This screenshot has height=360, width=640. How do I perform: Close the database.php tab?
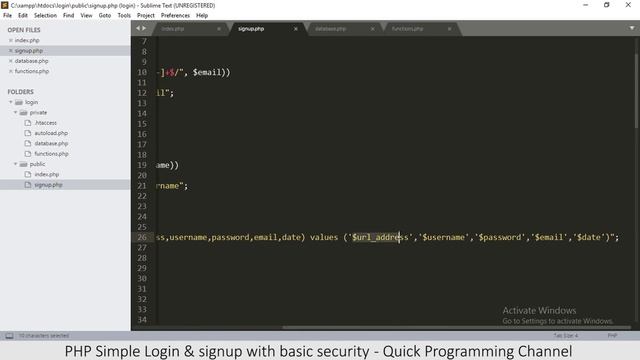tap(372, 29)
